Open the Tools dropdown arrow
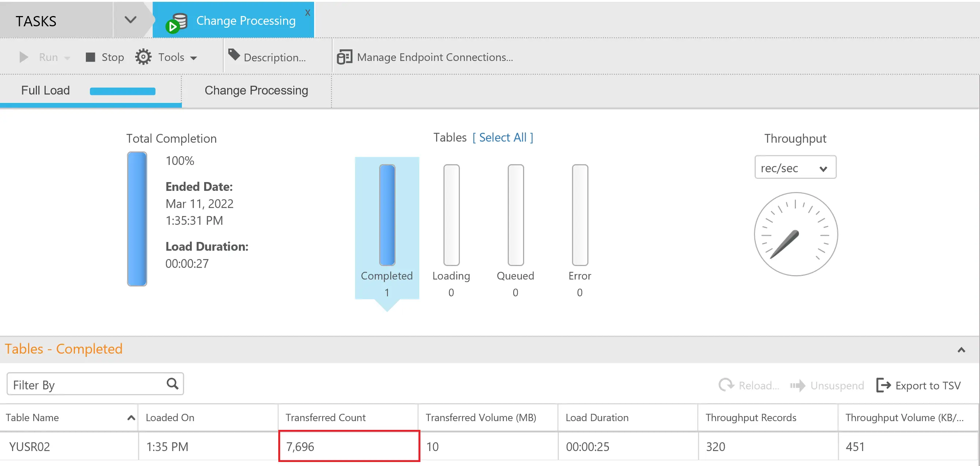 [194, 58]
